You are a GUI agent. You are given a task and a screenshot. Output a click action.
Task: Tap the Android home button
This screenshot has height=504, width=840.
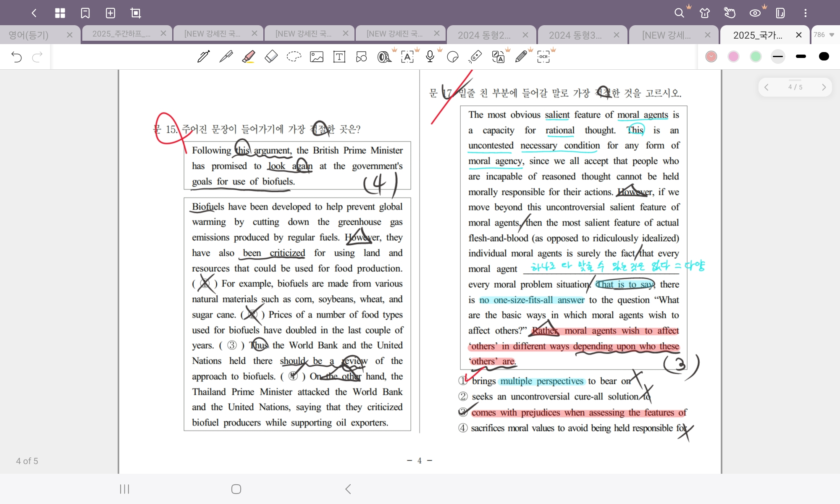(236, 489)
